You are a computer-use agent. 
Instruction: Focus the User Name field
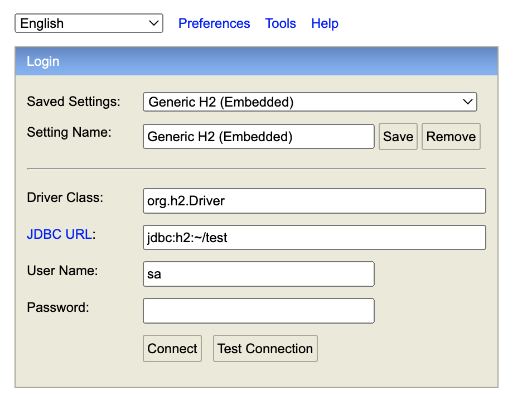tap(259, 274)
